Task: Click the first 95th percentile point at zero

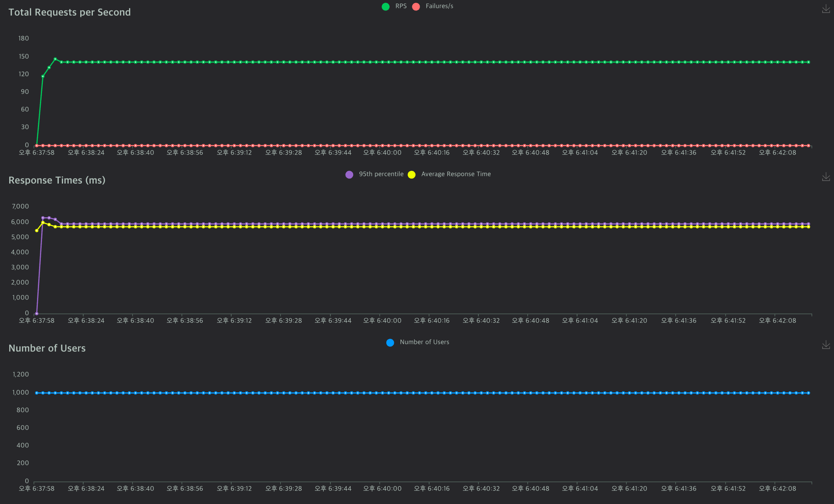Action: point(37,313)
